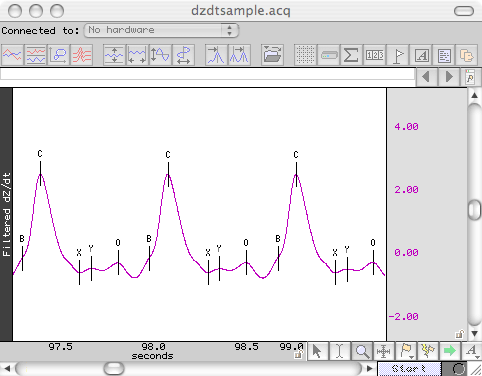Click the vertical scrollbar thumb
The image size is (482, 376).
click(x=474, y=210)
